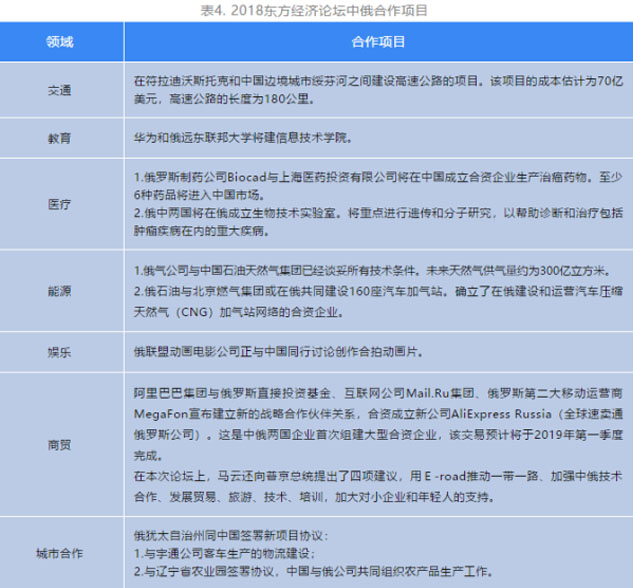
Task: Click the line mentioning 2019年第一季度
Action: [378, 435]
